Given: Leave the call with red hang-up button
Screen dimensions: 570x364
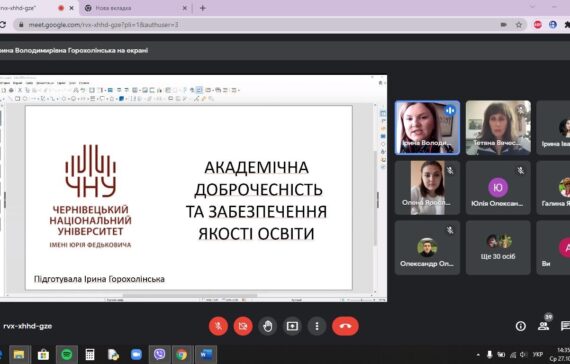Looking at the screenshot, I should point(345,326).
